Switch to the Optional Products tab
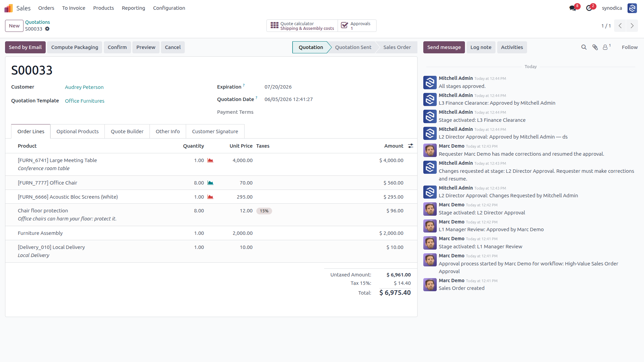Image resolution: width=644 pixels, height=362 pixels. pyautogui.click(x=78, y=132)
